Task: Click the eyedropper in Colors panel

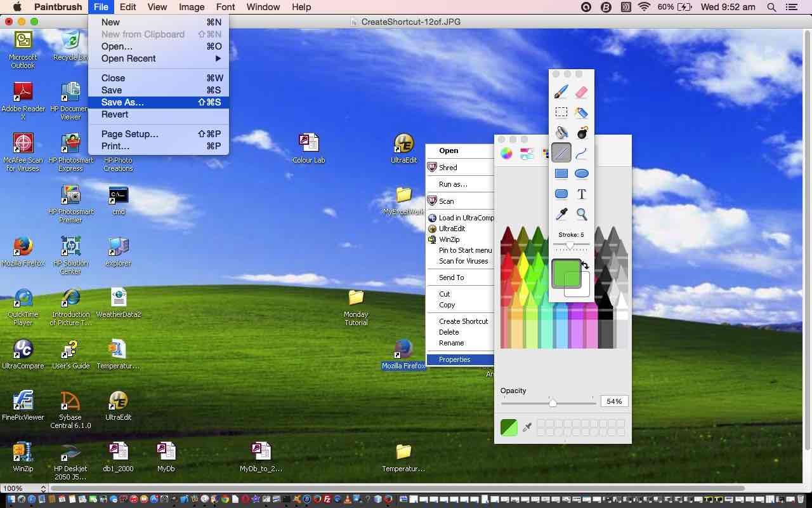Action: coord(527,427)
